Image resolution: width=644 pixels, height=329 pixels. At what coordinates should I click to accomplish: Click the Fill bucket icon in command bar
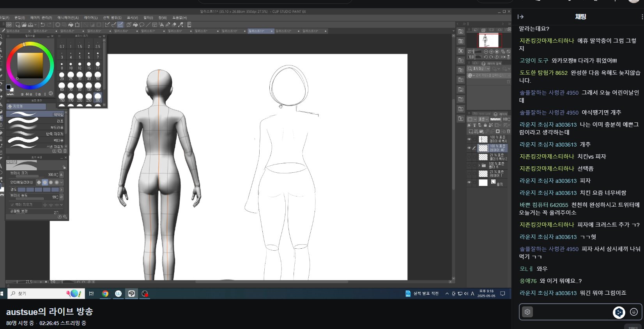(71, 25)
